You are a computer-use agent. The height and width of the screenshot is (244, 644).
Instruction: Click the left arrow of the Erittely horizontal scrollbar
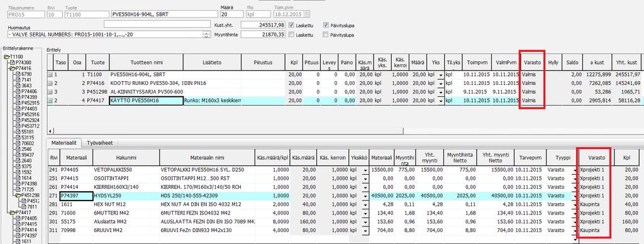point(50,131)
